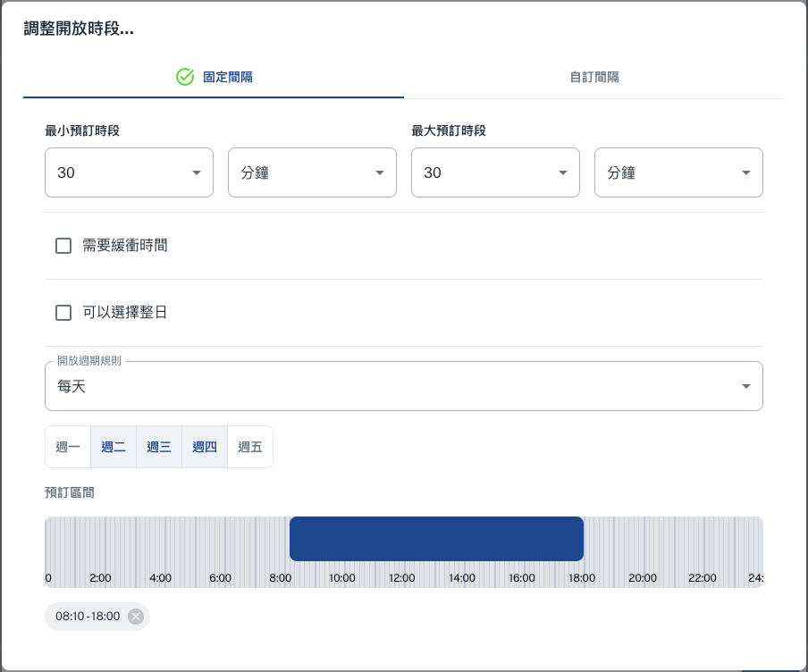Toggle 週一 day button
Screen dimensions: 808x672
tap(68, 447)
